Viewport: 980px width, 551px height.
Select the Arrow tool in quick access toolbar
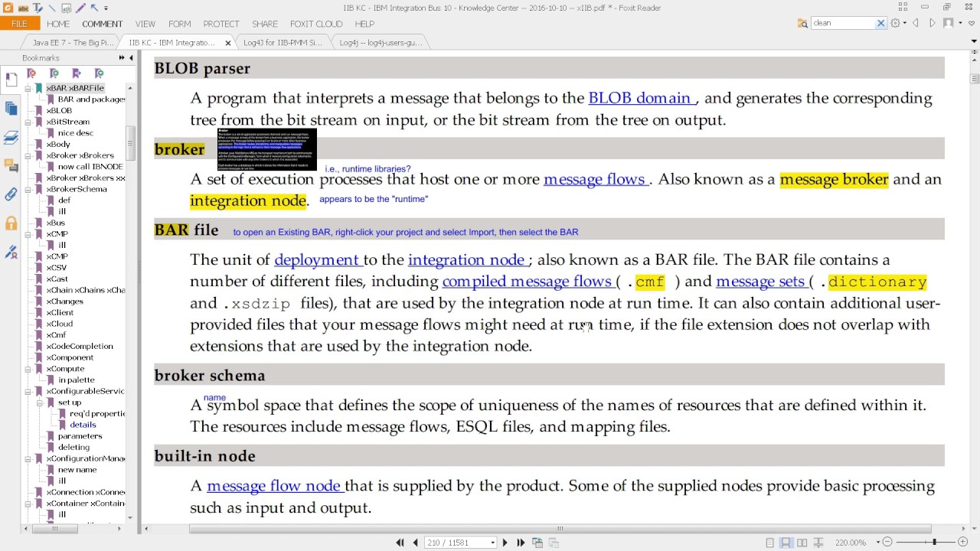[x=94, y=8]
